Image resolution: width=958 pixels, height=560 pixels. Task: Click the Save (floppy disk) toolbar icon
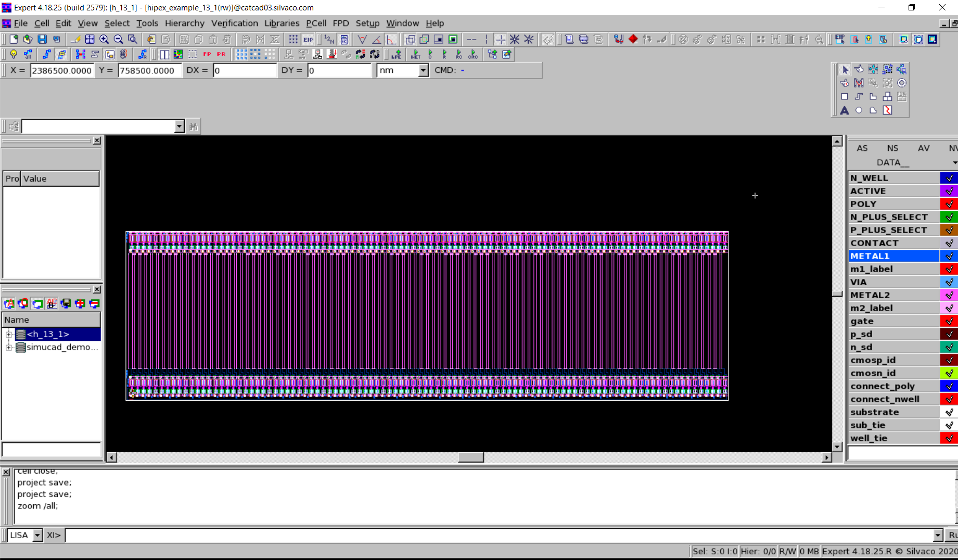(x=42, y=40)
